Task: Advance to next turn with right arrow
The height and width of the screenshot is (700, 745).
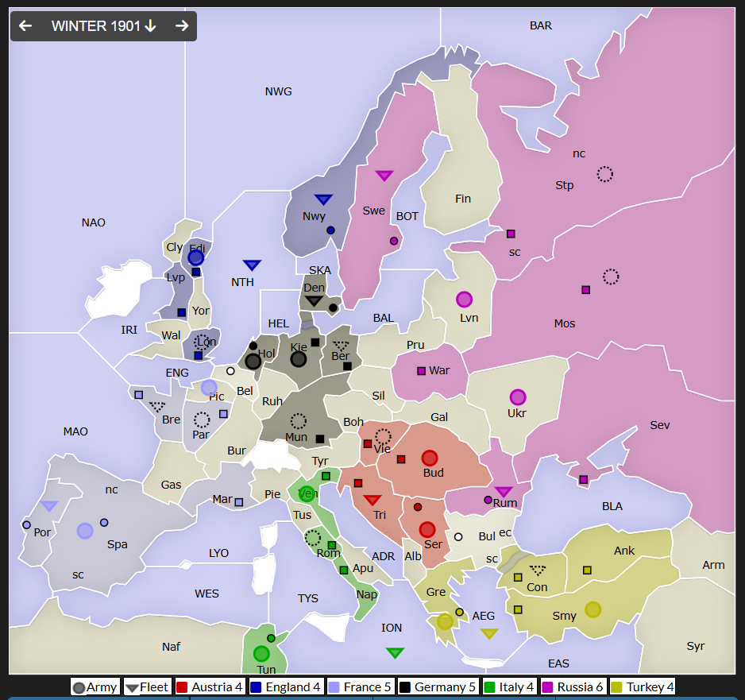Action: point(182,26)
